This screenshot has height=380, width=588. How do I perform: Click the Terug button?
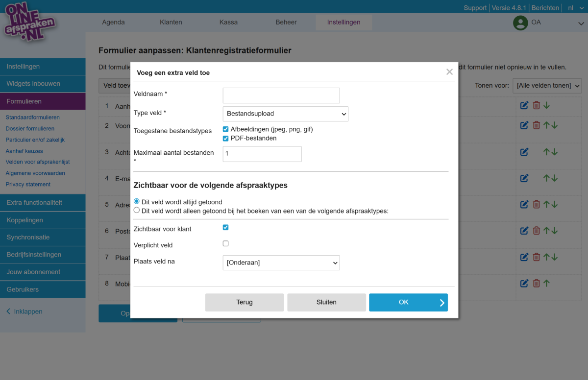tap(245, 302)
